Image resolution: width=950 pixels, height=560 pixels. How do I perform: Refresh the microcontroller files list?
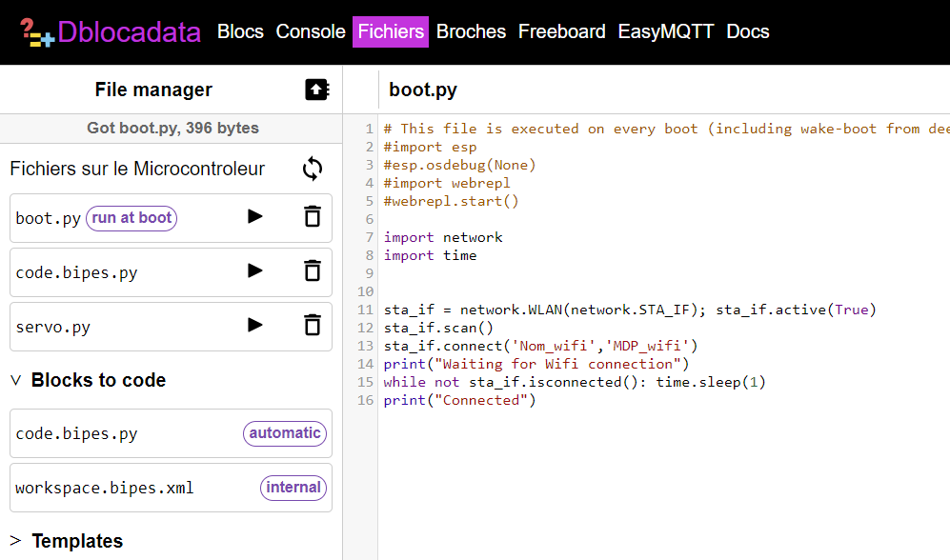pos(313,169)
